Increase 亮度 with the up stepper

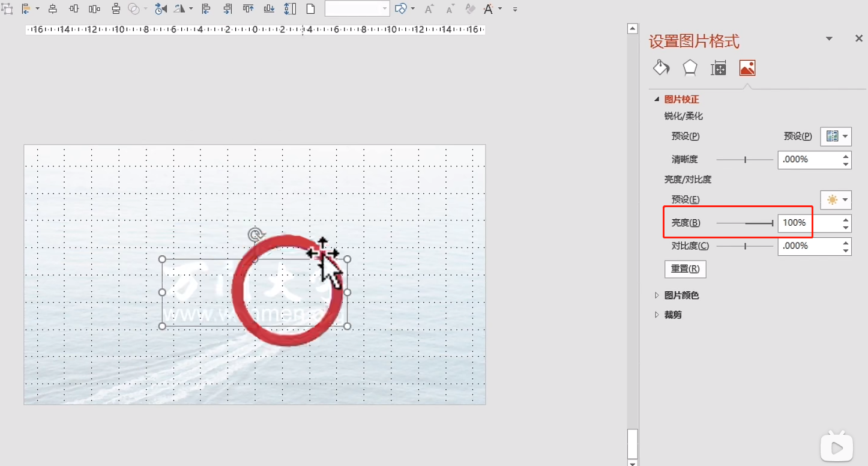click(x=846, y=219)
